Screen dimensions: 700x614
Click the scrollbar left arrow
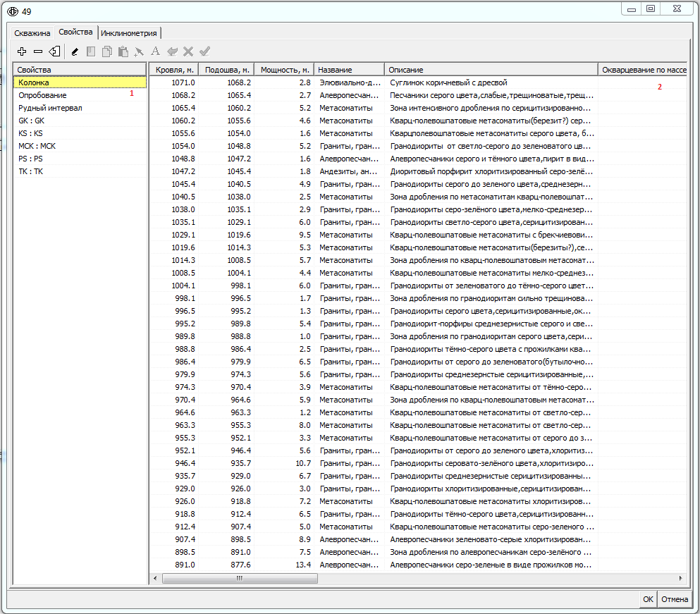coord(155,578)
